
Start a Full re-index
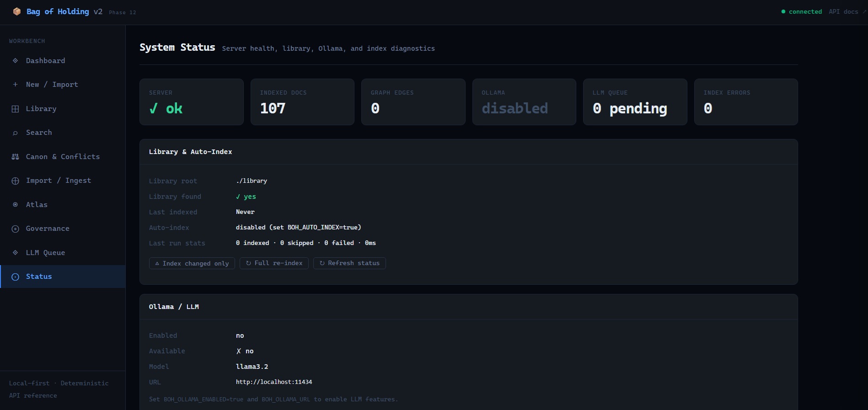pyautogui.click(x=274, y=263)
